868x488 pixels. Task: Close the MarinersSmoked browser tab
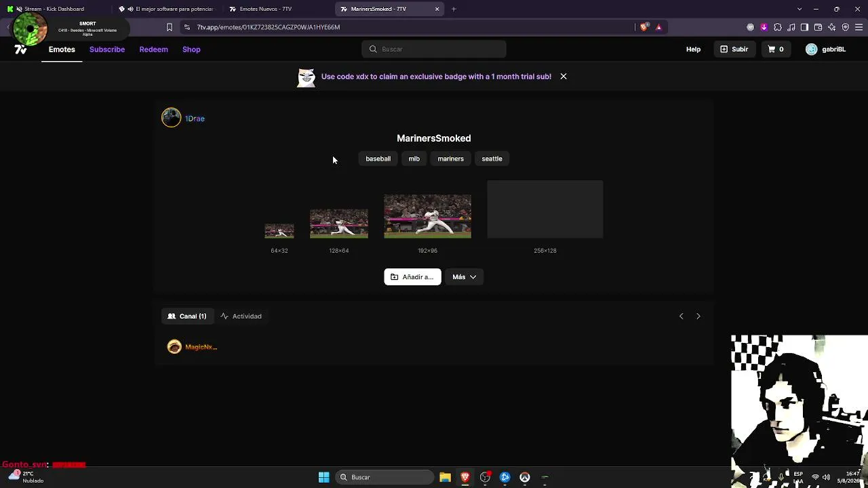point(437,9)
